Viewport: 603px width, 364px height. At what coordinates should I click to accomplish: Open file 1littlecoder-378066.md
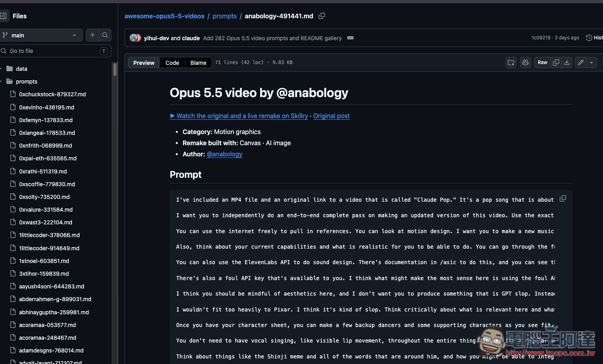click(49, 235)
